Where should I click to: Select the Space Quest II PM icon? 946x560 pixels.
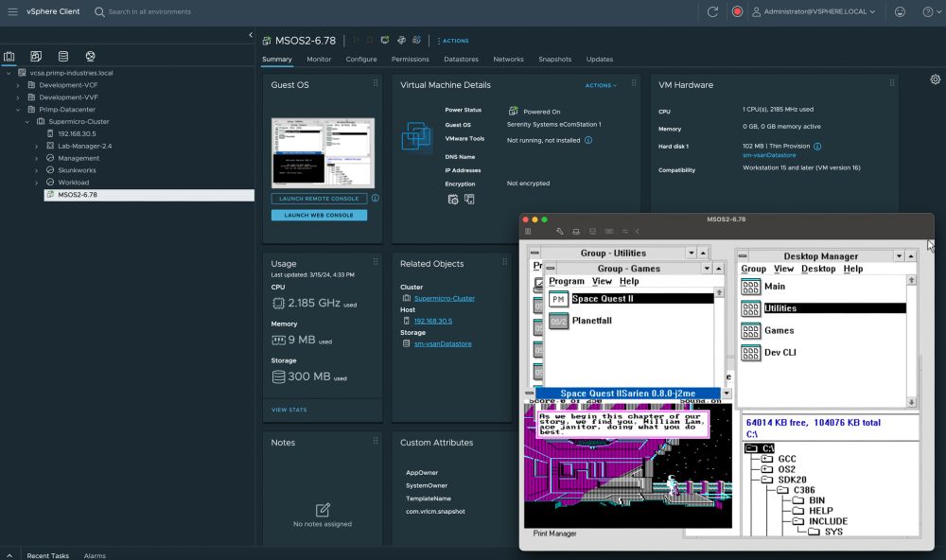tap(559, 299)
